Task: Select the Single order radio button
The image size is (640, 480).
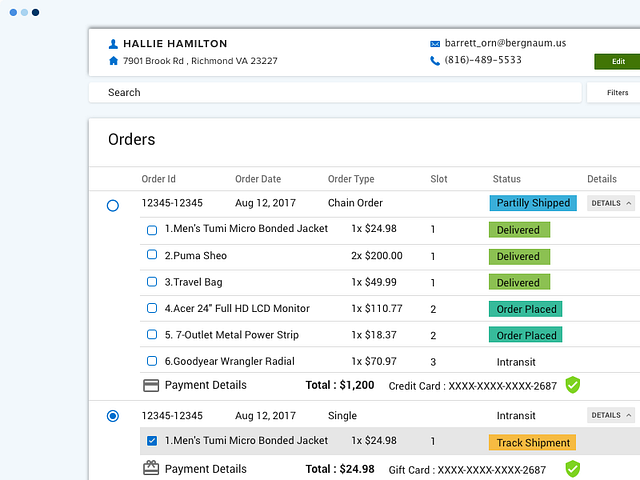Action: (112, 415)
